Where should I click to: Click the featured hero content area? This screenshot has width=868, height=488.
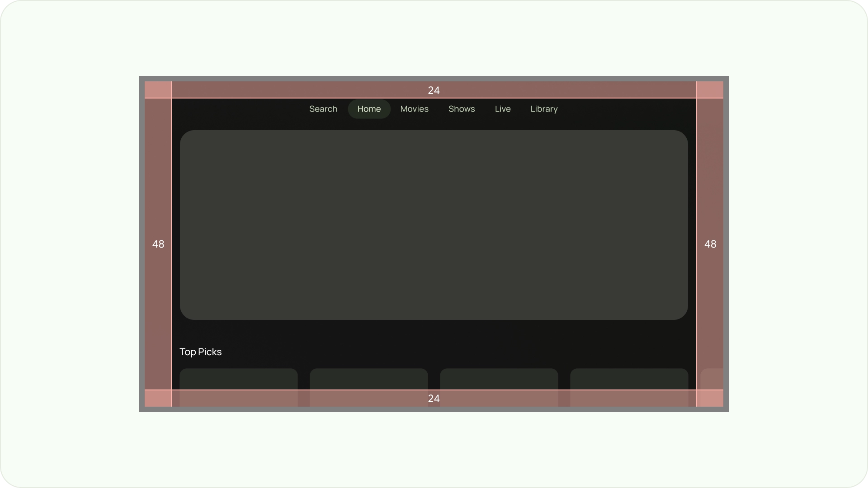tap(434, 225)
